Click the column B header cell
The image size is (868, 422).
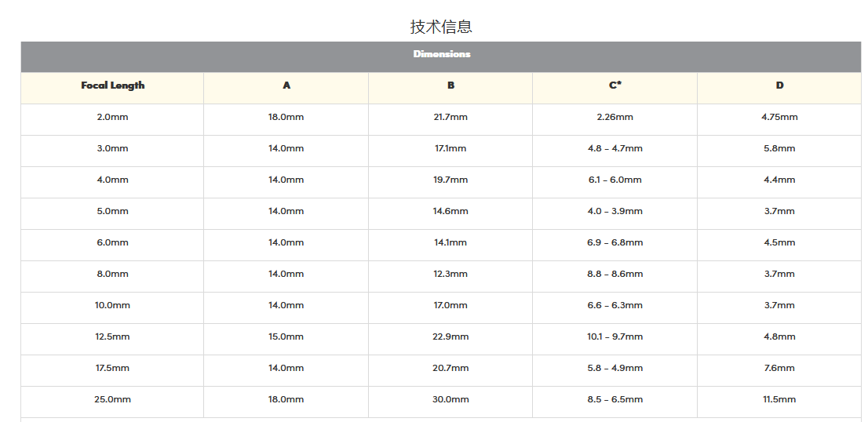tap(450, 85)
